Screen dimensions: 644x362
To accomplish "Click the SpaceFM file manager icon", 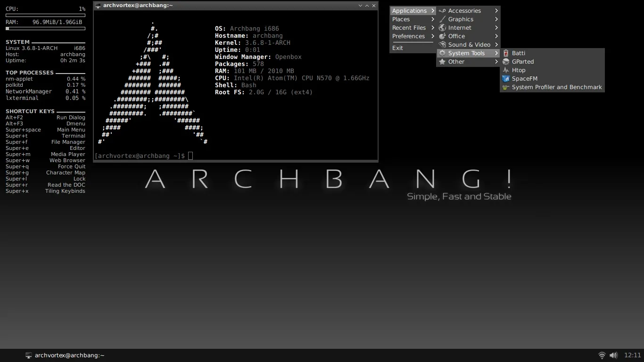I will pos(506,79).
